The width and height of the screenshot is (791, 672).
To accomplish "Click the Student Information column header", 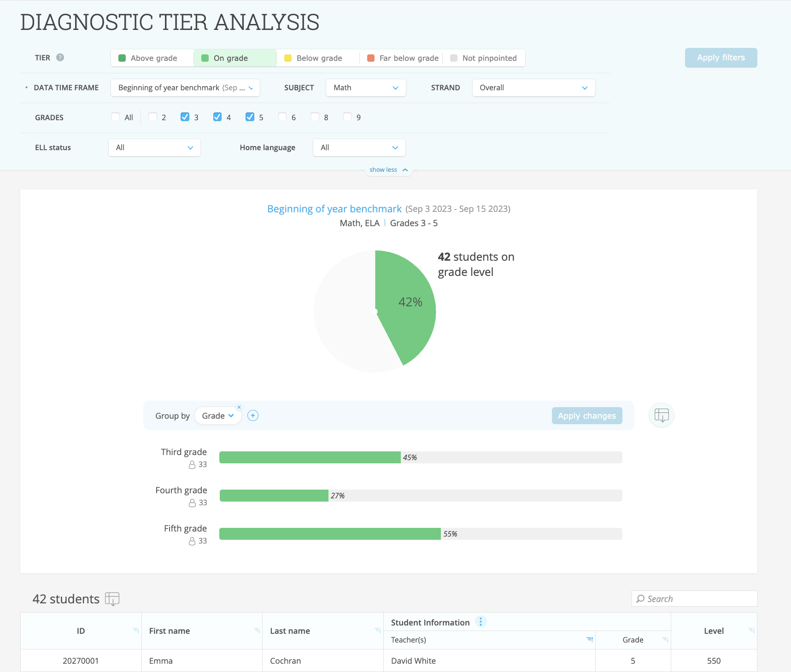I will tap(430, 622).
